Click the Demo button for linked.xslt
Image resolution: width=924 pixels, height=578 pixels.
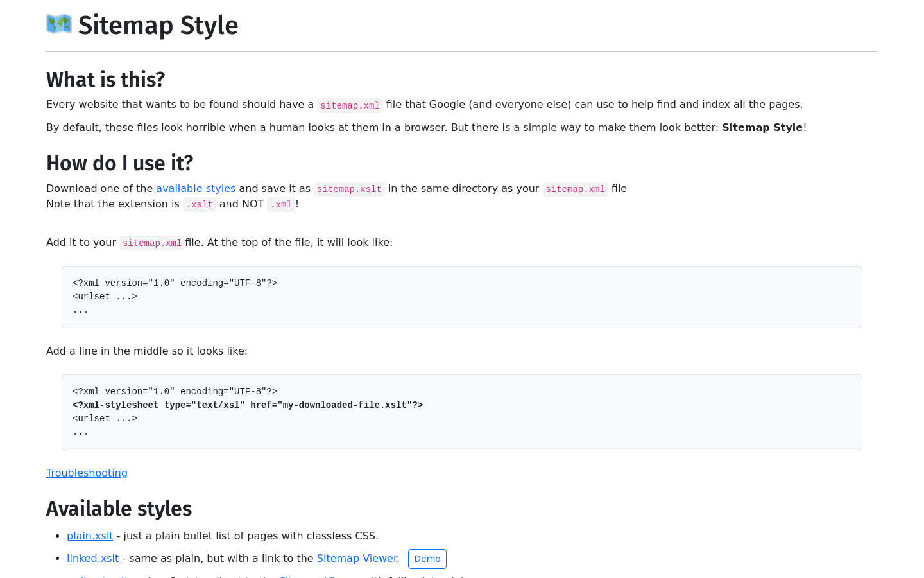427,559
